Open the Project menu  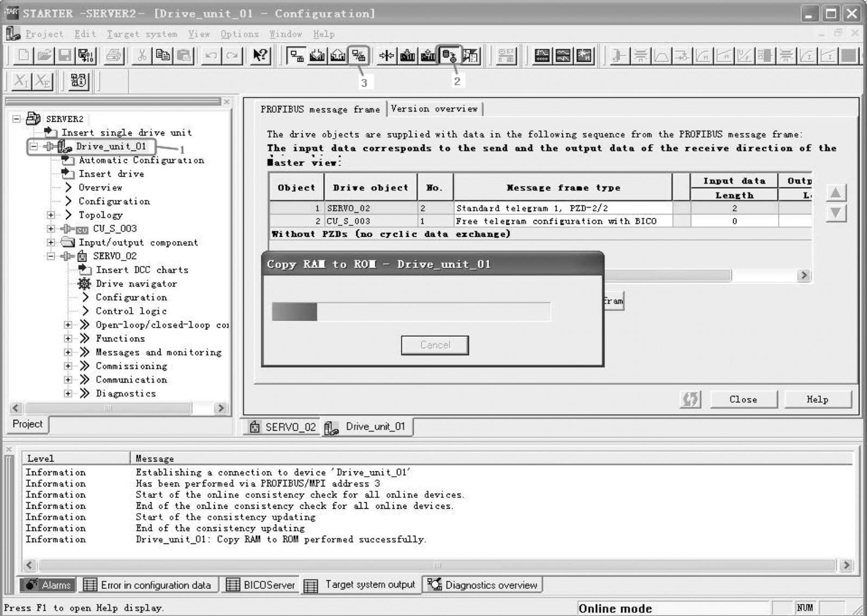pos(44,34)
